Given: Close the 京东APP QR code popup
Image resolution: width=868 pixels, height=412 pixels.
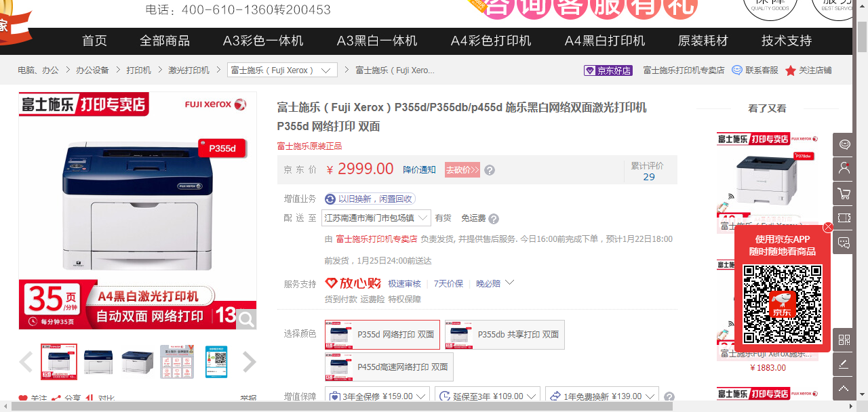Looking at the screenshot, I should 828,227.
